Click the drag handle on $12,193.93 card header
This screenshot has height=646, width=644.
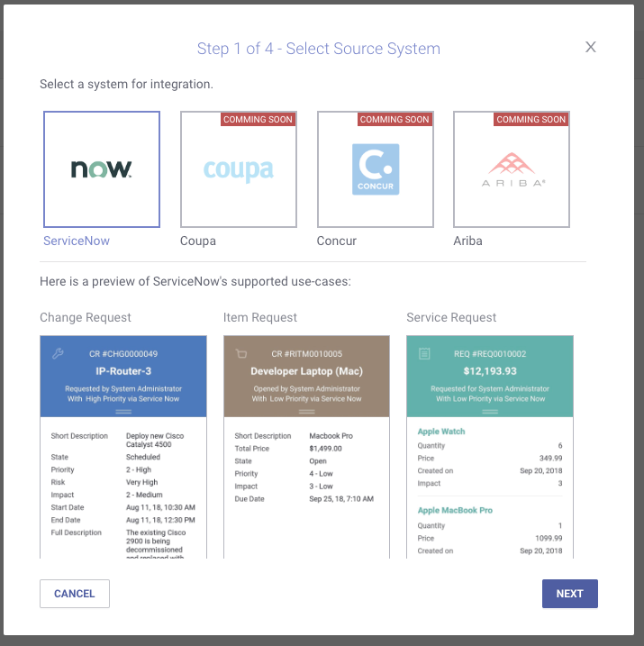coord(490,411)
